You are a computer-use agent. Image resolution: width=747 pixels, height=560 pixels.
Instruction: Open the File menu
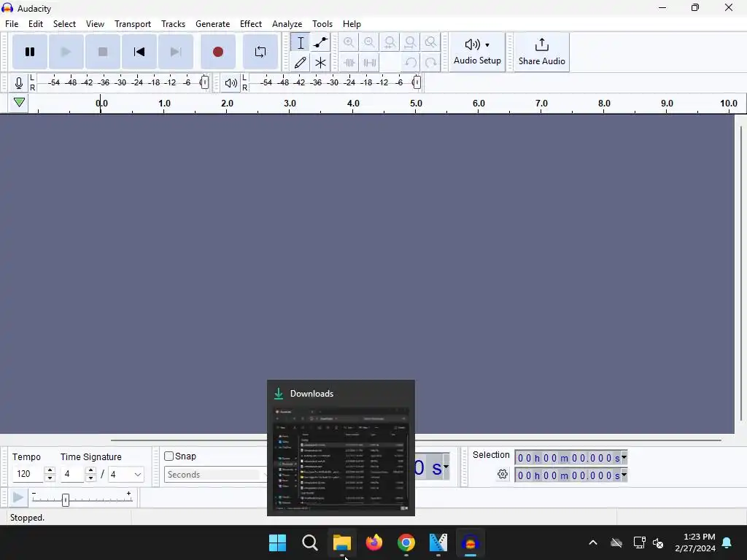pyautogui.click(x=12, y=24)
